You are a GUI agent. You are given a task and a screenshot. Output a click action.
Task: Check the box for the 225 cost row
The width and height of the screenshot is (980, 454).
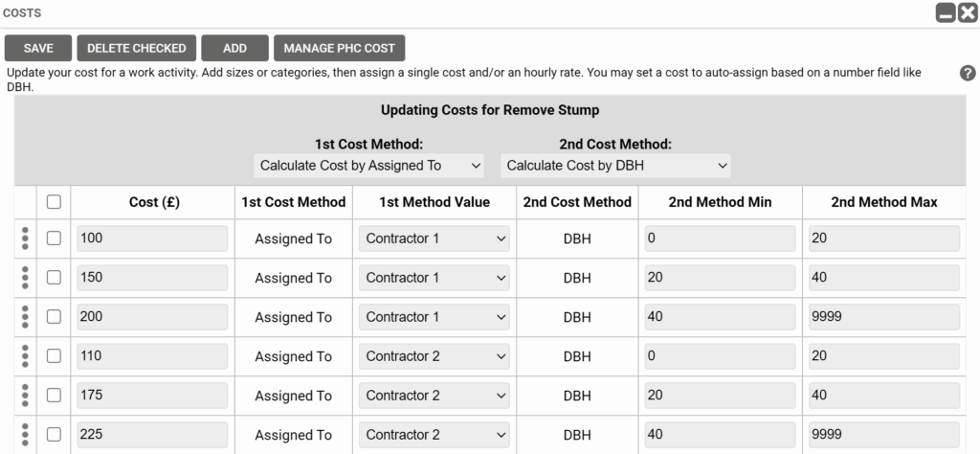(54, 434)
